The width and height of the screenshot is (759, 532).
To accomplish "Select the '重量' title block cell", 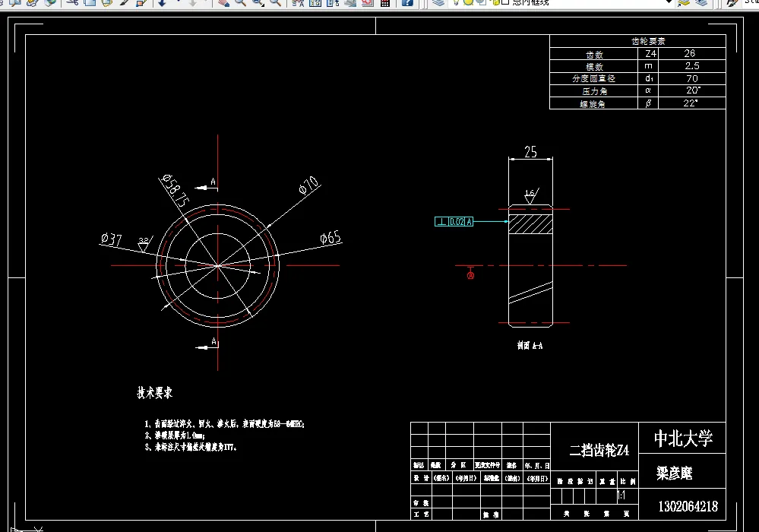I will 608,481.
